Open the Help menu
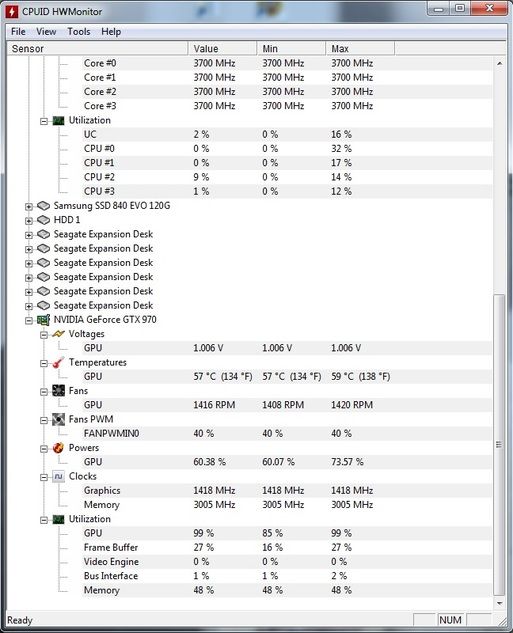This screenshot has height=633, width=513. point(111,31)
